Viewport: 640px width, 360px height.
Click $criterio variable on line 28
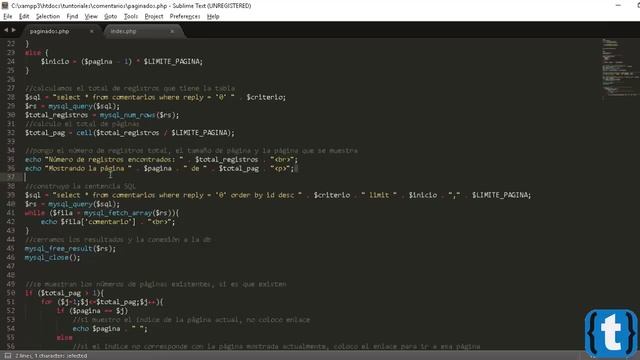[x=264, y=97]
